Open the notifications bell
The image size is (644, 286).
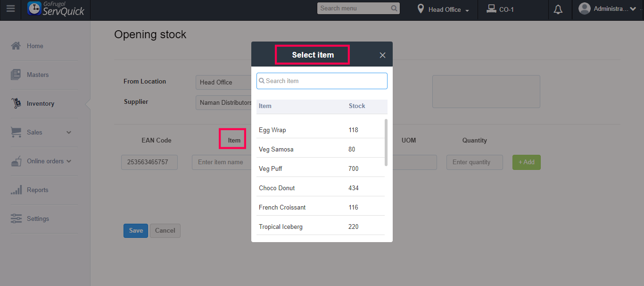(558, 9)
